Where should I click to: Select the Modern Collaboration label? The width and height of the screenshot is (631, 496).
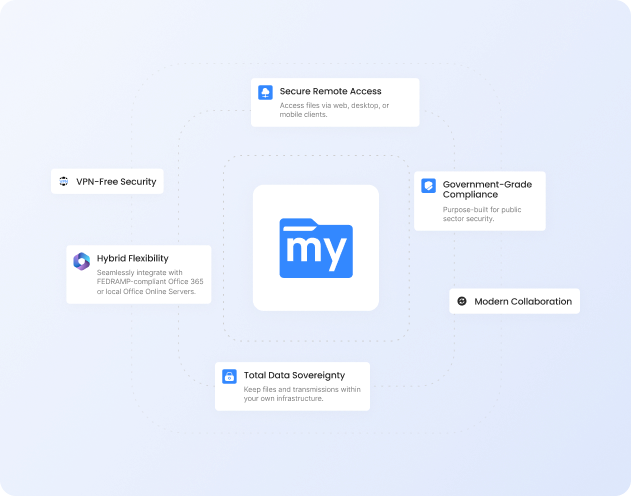(523, 301)
